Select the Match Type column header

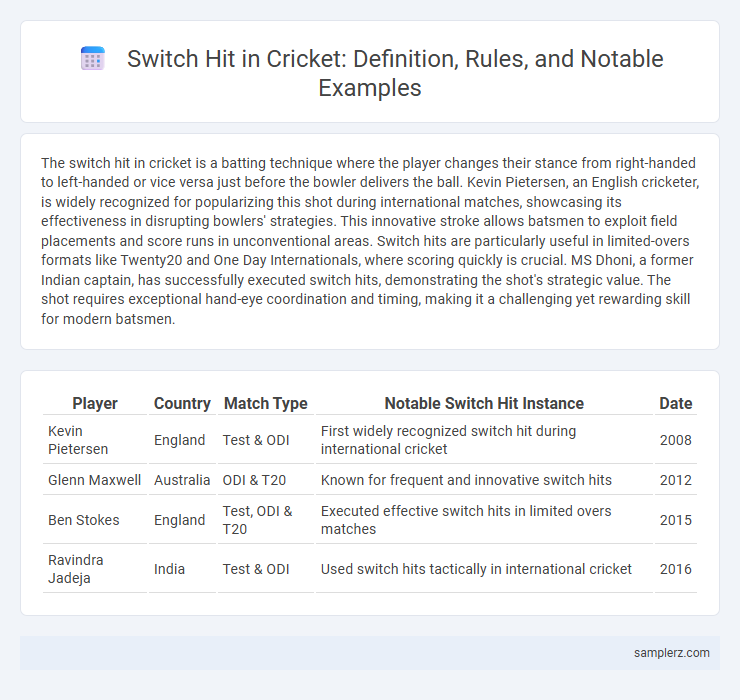266,403
